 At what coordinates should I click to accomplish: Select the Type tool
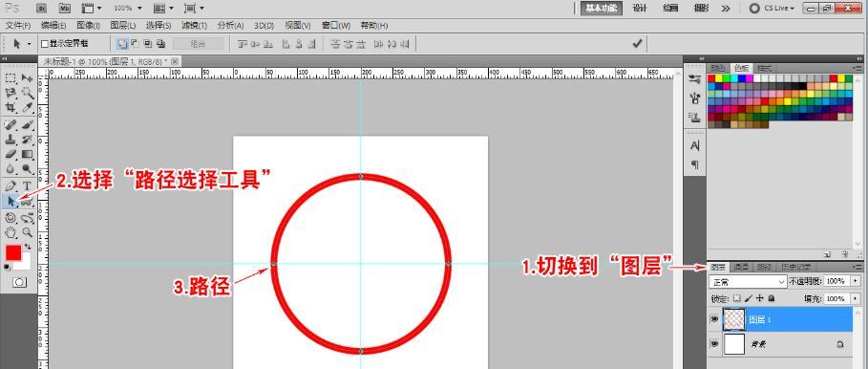coord(27,186)
